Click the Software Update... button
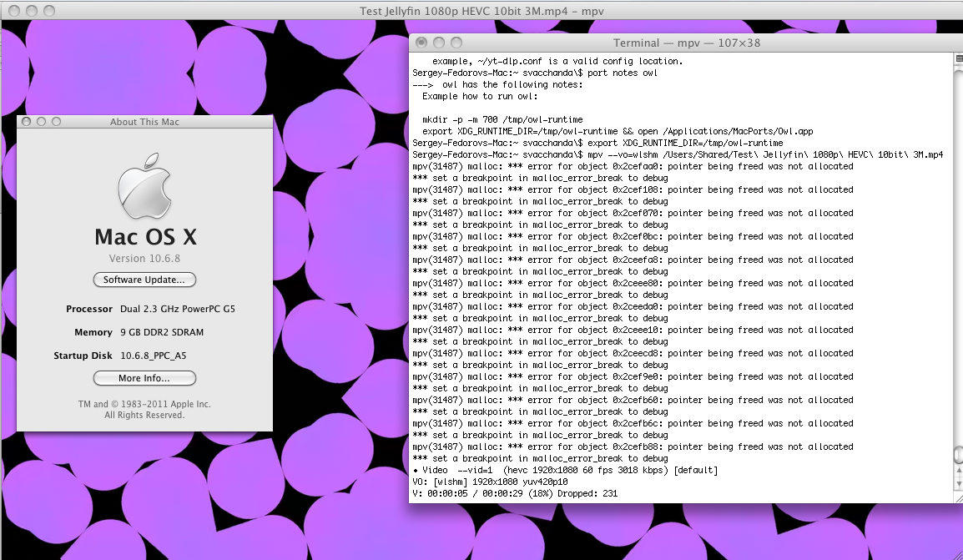 (x=144, y=280)
